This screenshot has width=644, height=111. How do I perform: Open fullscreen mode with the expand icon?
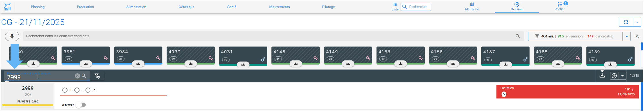click(626, 22)
